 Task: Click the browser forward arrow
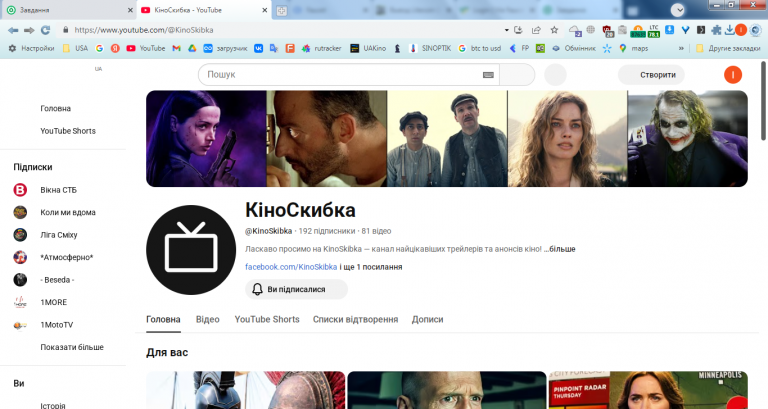pyautogui.click(x=29, y=30)
